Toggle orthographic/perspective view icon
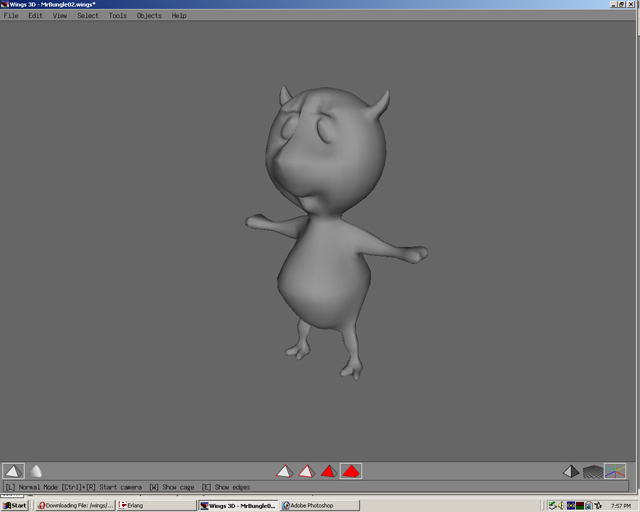Viewport: 640px width, 512px height. point(571,471)
